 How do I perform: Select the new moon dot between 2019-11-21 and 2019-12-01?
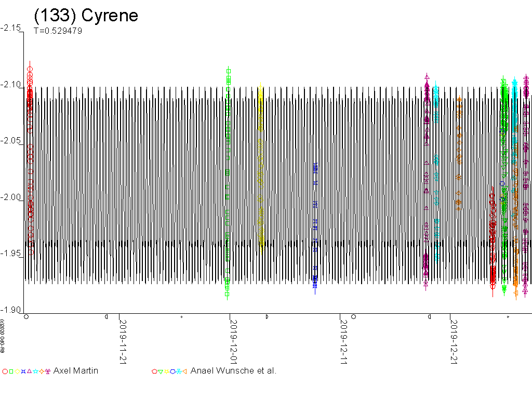tap(181, 317)
